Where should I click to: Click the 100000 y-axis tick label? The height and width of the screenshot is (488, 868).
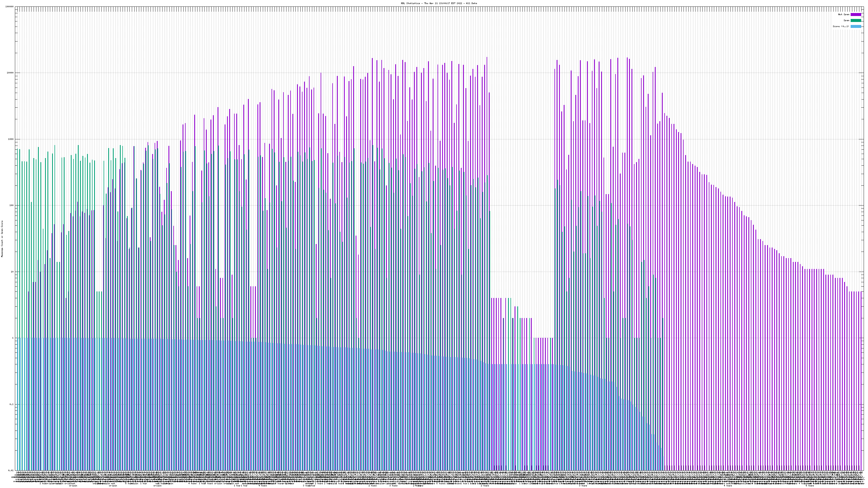click(10, 7)
